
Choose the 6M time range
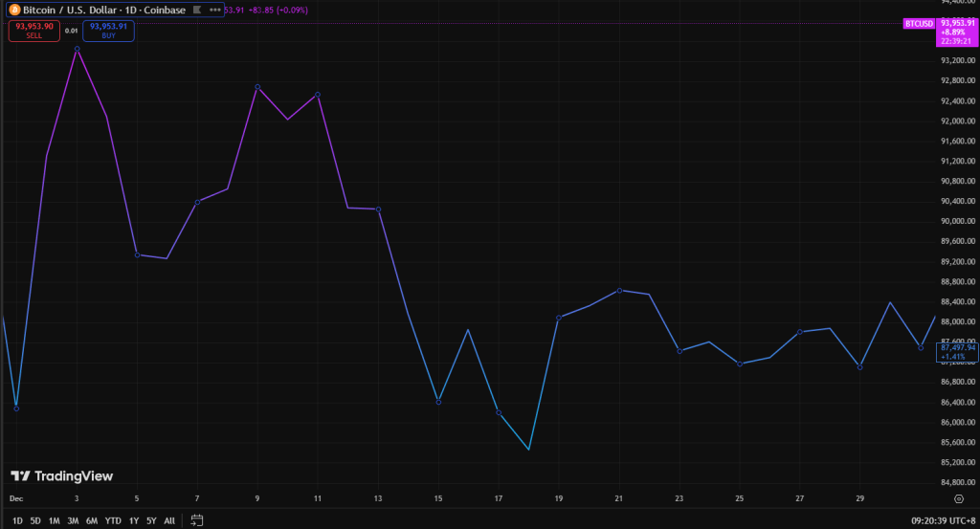92,520
